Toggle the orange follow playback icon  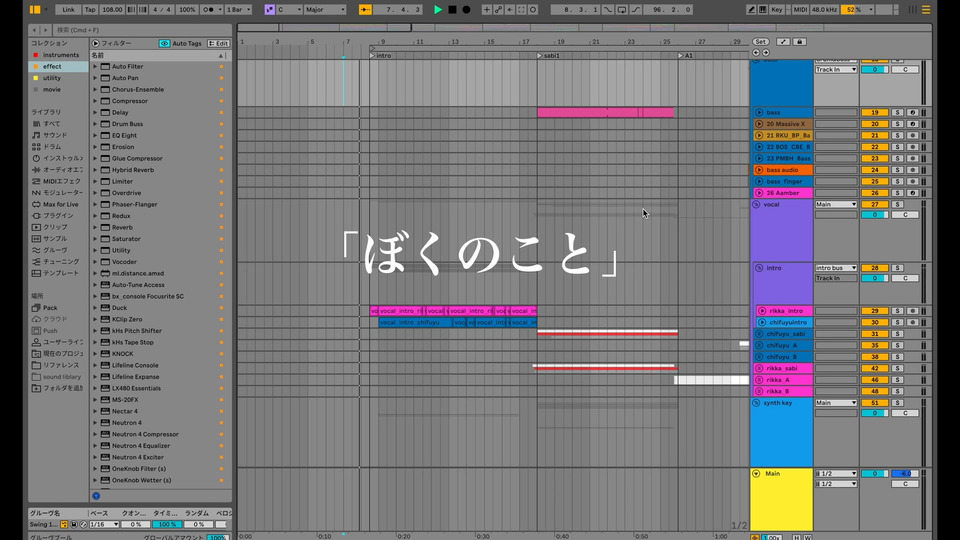click(365, 9)
